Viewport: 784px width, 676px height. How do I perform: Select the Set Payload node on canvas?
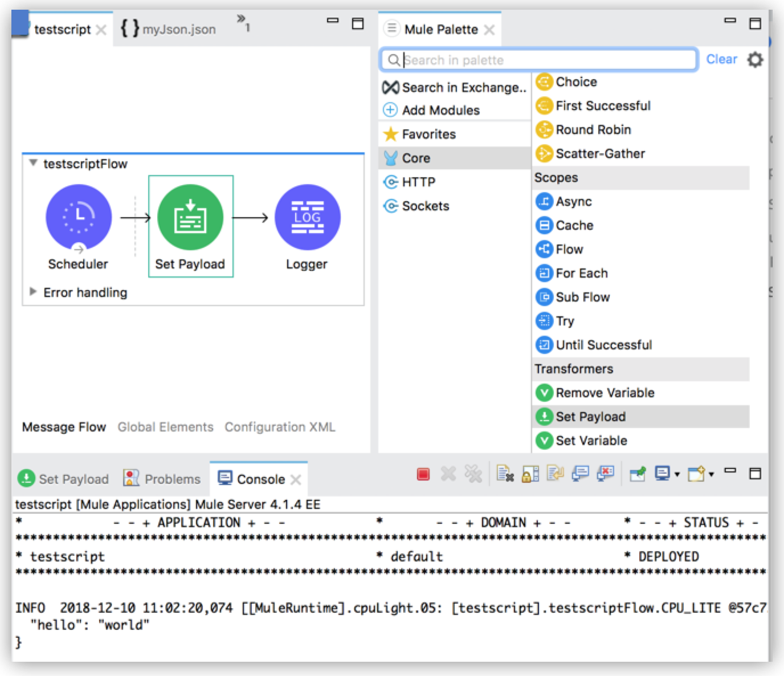[x=190, y=218]
